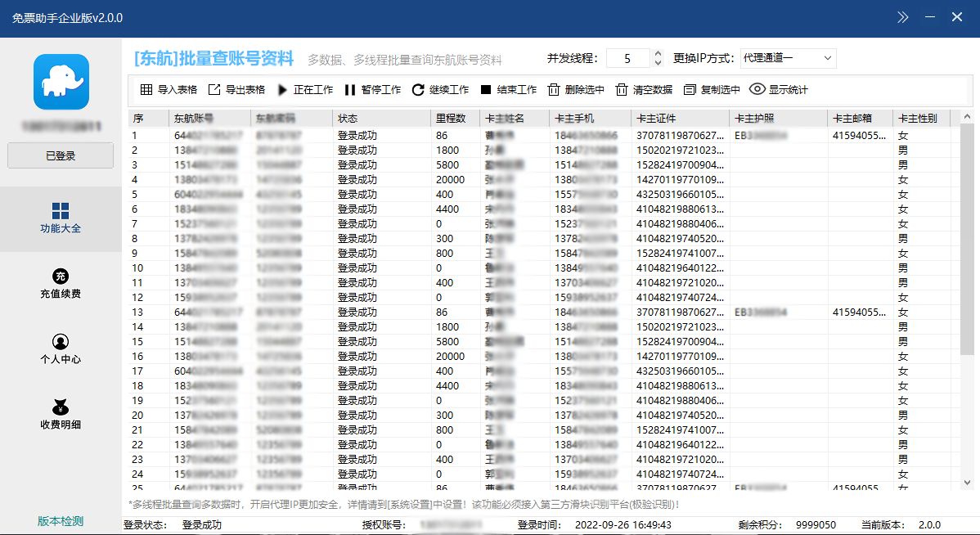The width and height of the screenshot is (980, 535).
Task: Increase the 并发线程 thread count
Action: click(x=659, y=54)
